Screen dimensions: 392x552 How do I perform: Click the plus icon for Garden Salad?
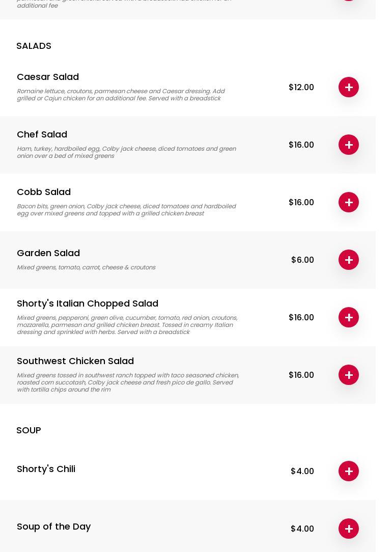(349, 260)
